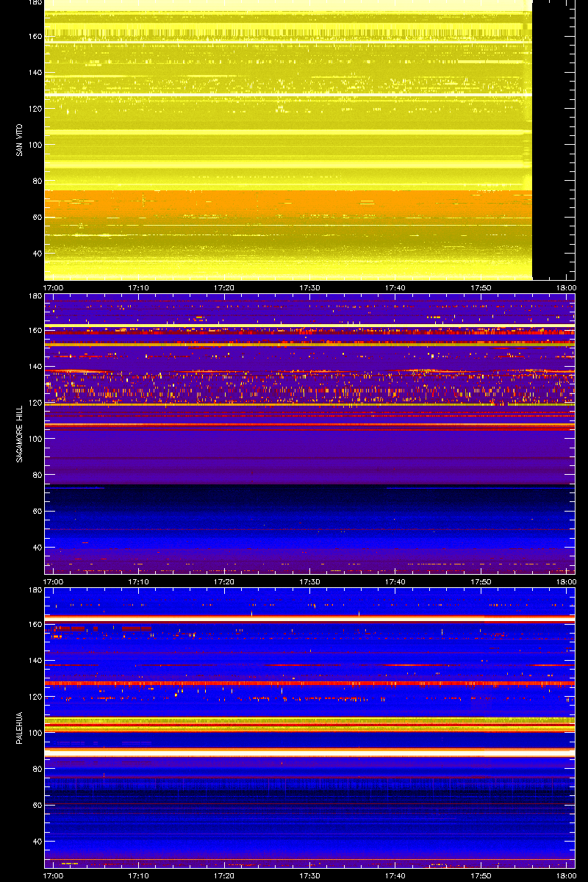Click the 17:20 label under San Vito panel
Viewport: 588px width, 882px height.
[x=224, y=287]
